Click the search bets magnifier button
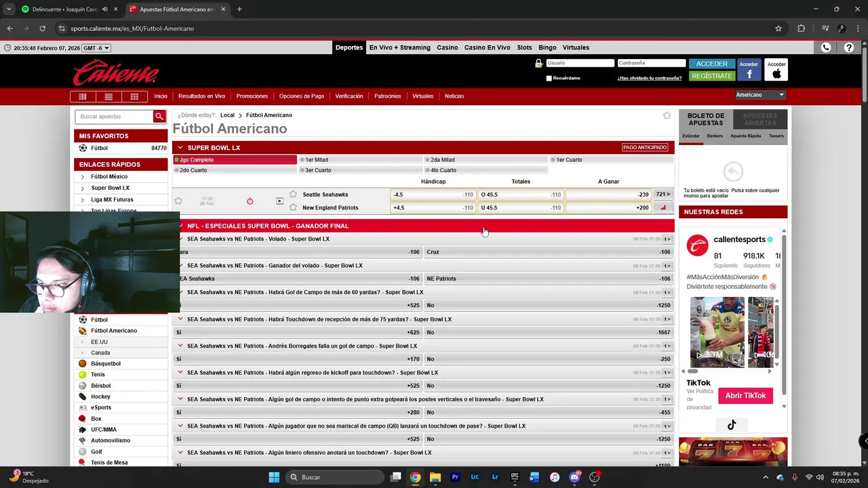Screen dimensions: 868x488 [159, 117]
